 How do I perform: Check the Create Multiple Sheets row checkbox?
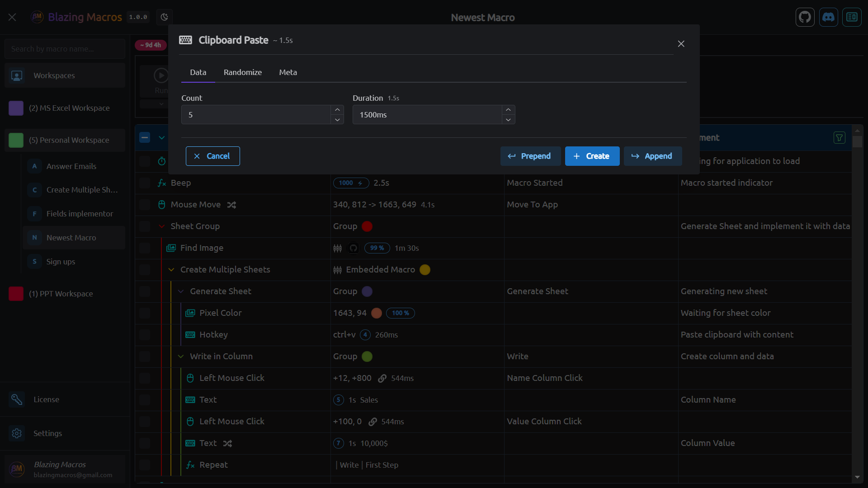(145, 270)
